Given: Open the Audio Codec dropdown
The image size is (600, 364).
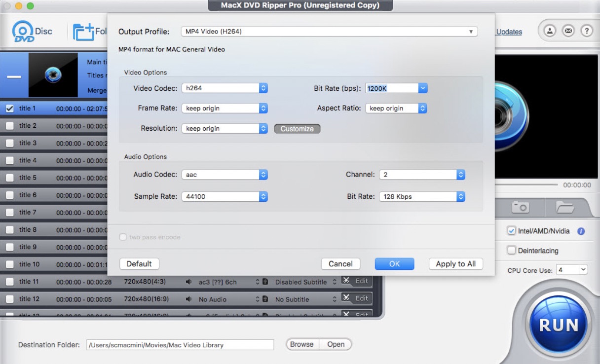Looking at the screenshot, I should [225, 175].
